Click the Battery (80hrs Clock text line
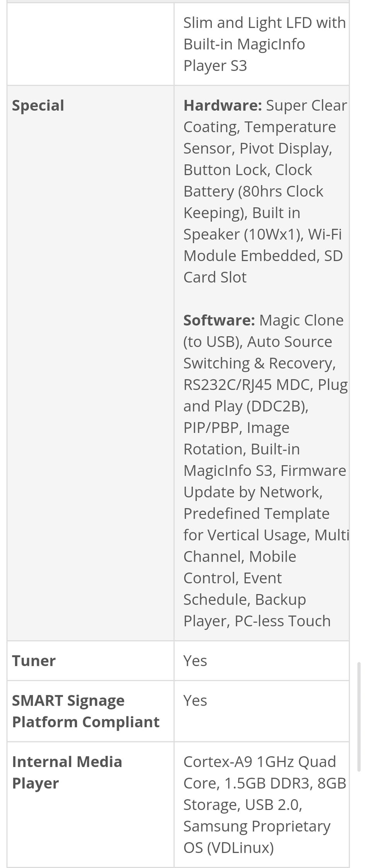The image size is (371, 868). click(253, 191)
